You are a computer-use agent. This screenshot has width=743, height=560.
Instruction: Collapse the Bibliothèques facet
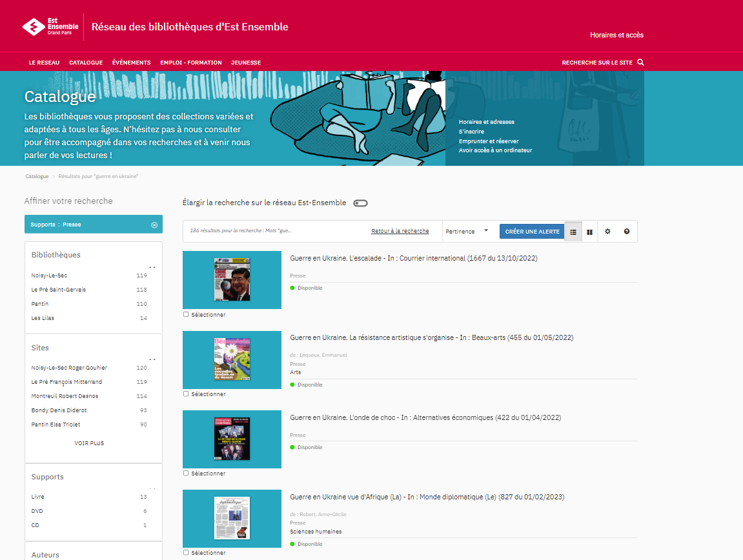pyautogui.click(x=152, y=267)
